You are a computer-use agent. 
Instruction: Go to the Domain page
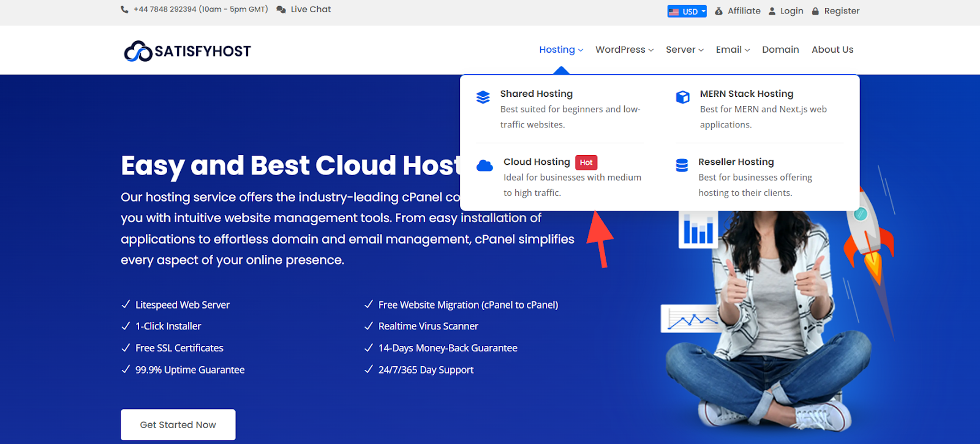[780, 50]
